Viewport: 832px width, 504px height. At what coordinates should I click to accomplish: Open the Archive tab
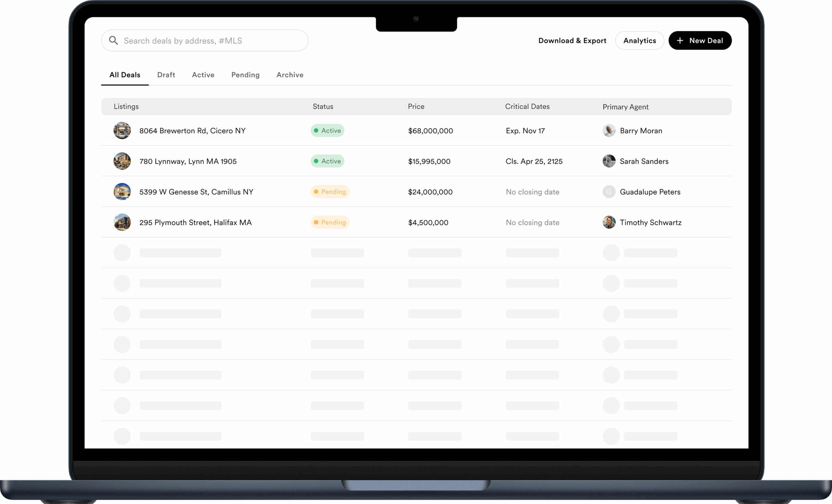coord(290,75)
